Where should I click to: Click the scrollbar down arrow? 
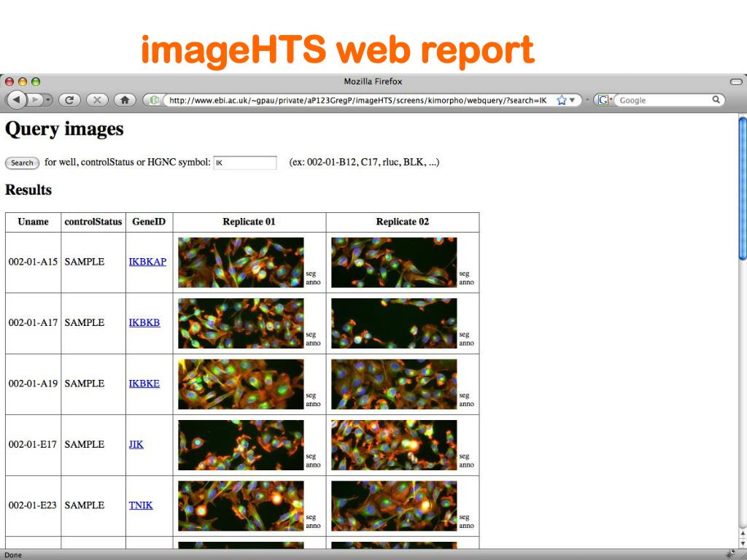(743, 544)
